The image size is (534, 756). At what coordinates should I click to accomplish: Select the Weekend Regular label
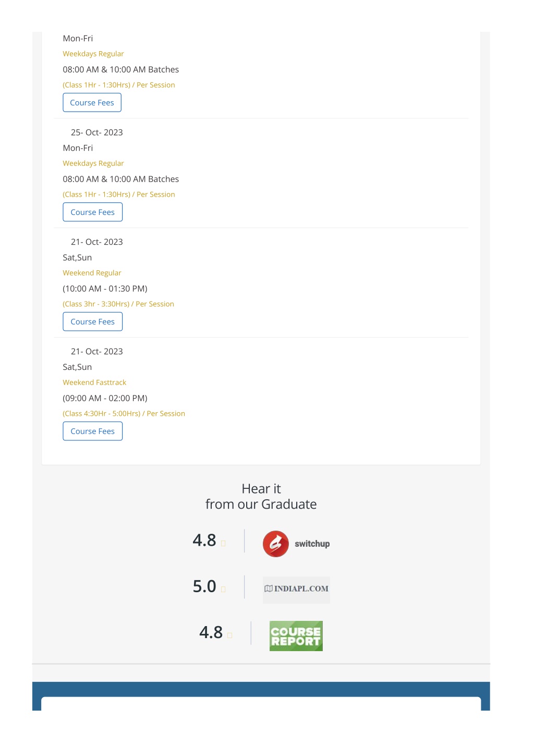92,273
